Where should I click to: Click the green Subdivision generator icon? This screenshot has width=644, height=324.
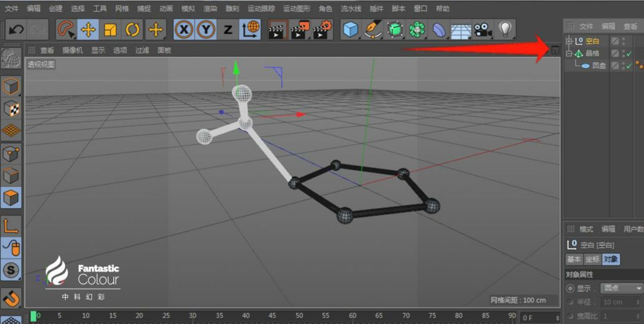pyautogui.click(x=395, y=30)
